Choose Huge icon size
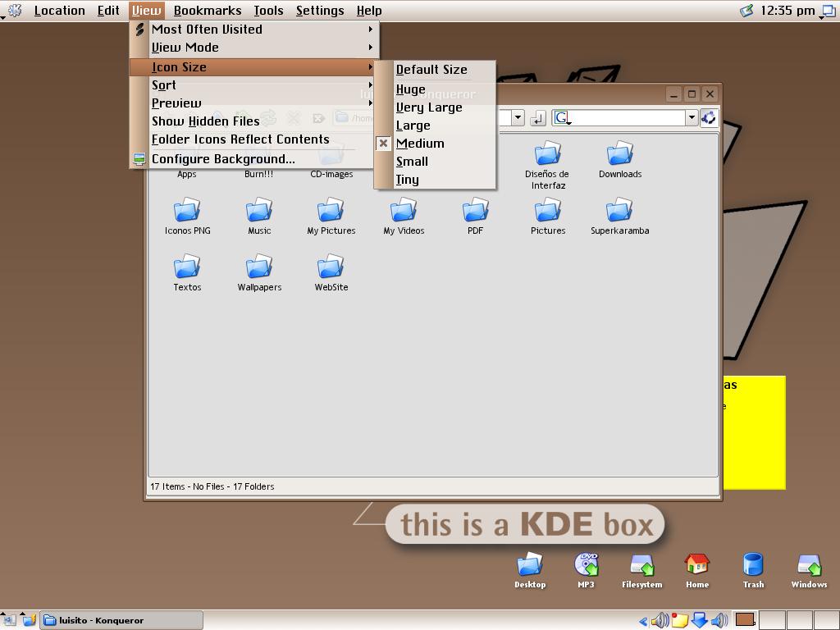Viewport: 840px width, 630px height. (x=435, y=89)
